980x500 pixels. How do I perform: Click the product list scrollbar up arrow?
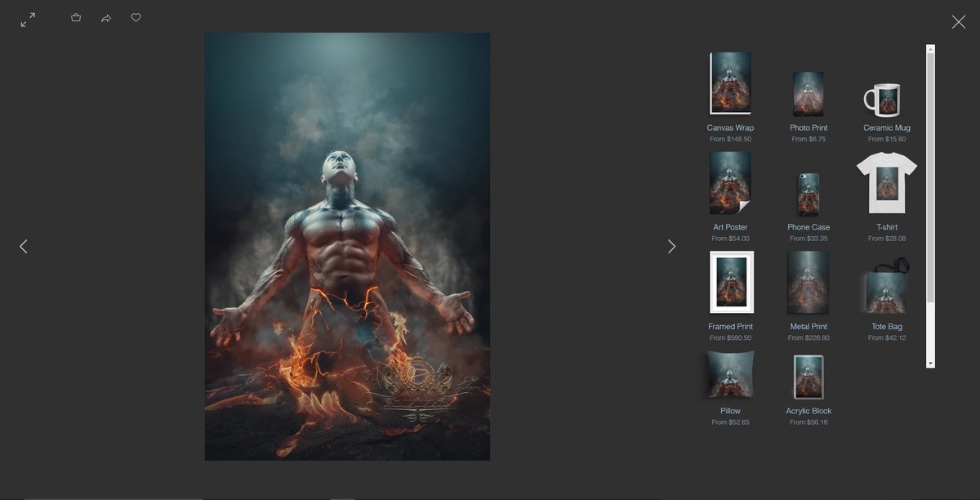pos(930,49)
